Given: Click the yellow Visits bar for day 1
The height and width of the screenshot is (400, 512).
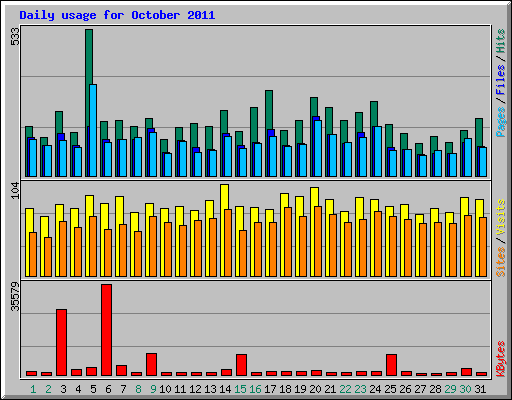Looking at the screenshot, I should (29, 220).
